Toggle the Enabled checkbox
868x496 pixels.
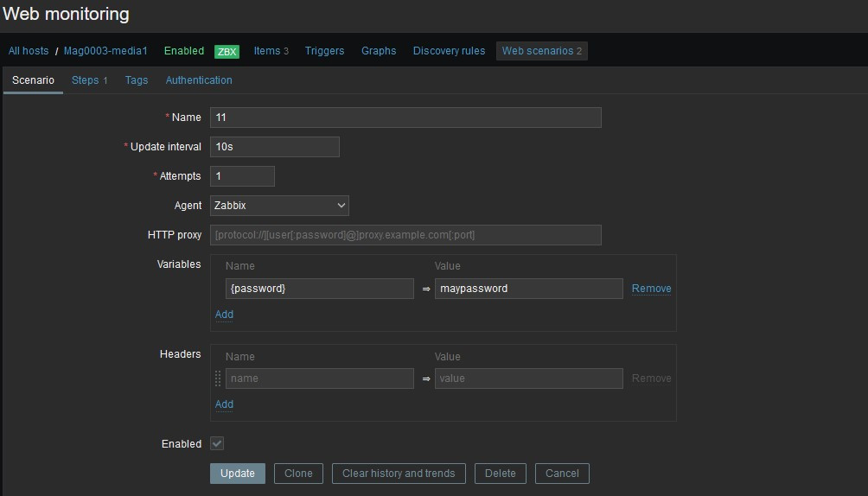(x=217, y=443)
